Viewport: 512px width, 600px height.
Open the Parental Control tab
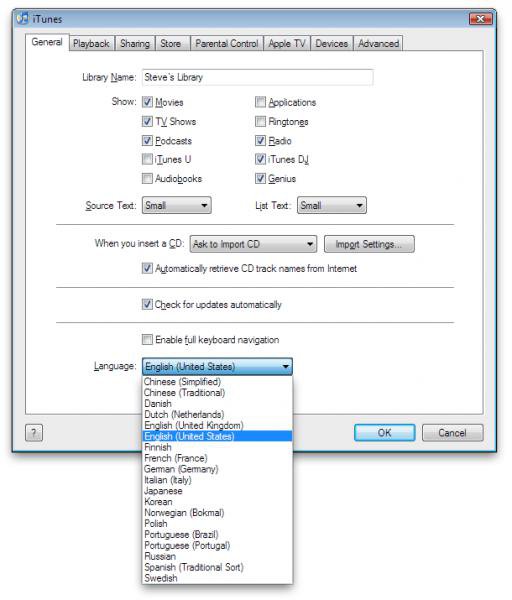[x=227, y=44]
